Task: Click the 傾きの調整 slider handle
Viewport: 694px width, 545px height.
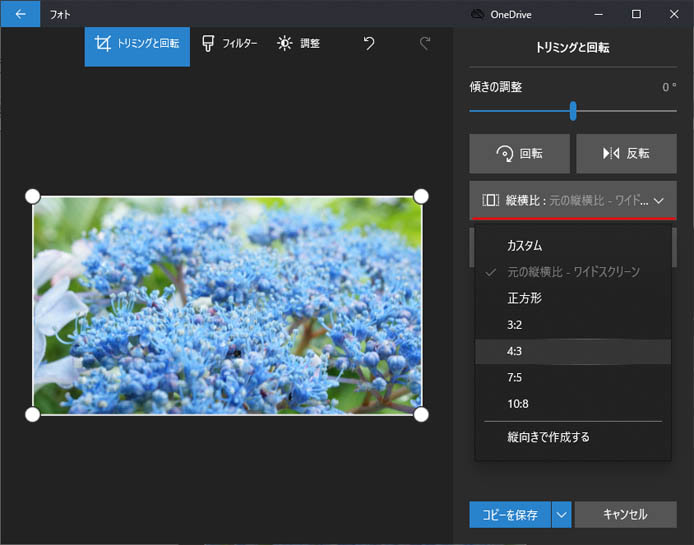Action: (573, 111)
